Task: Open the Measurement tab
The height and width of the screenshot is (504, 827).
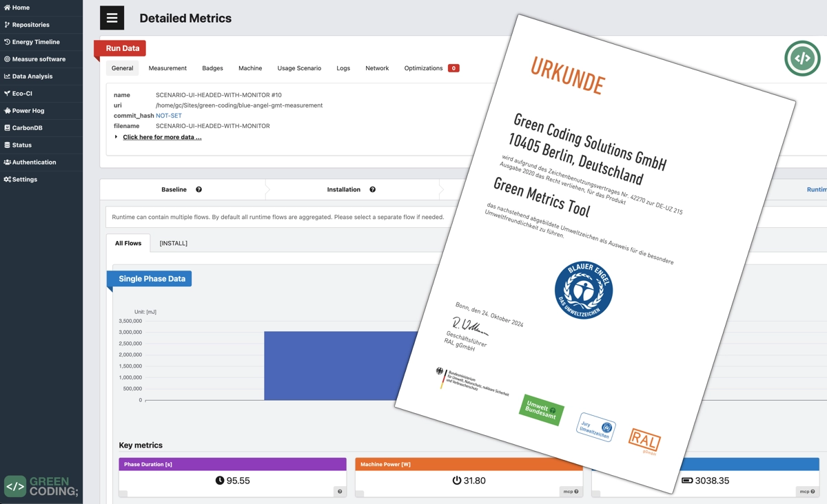Action: (x=167, y=68)
